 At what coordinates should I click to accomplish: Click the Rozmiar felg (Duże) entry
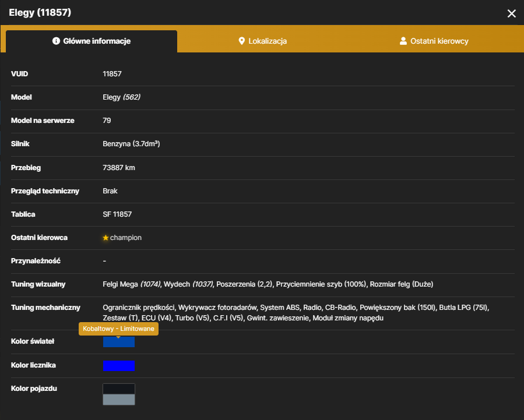pos(402,284)
